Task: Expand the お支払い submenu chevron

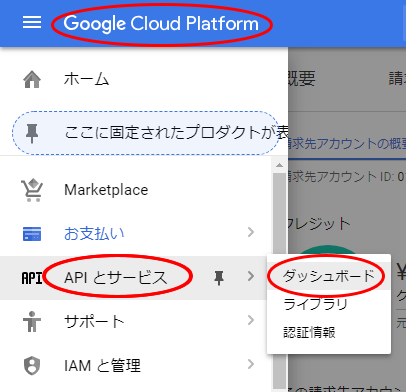Action: click(251, 232)
